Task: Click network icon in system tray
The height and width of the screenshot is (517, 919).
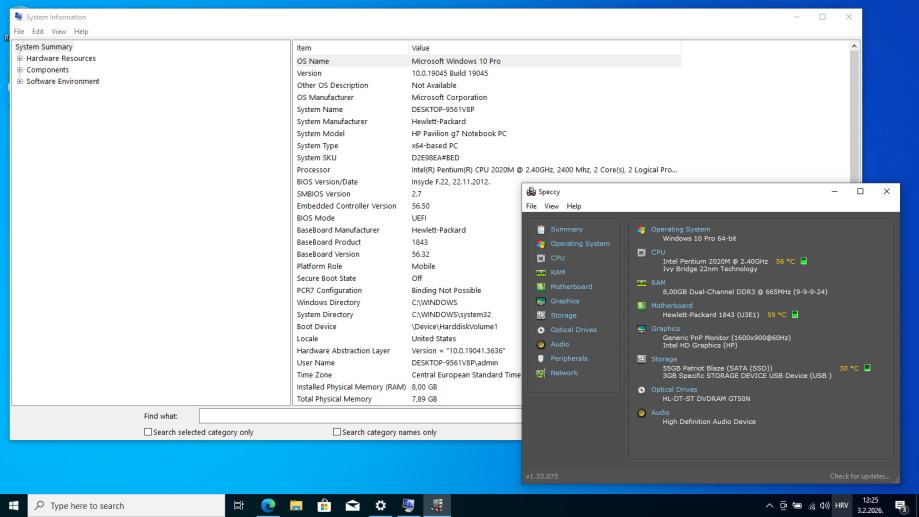Action: [811, 505]
